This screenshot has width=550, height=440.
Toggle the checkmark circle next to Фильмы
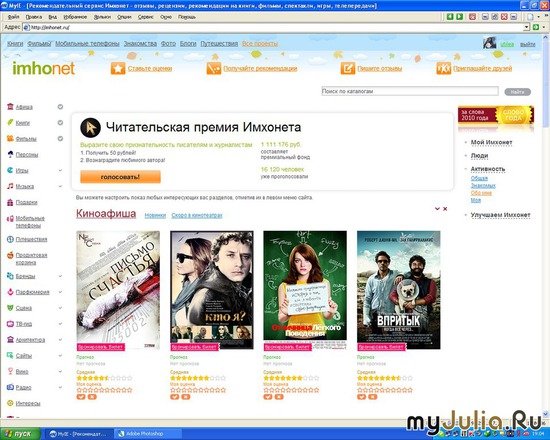click(x=60, y=138)
